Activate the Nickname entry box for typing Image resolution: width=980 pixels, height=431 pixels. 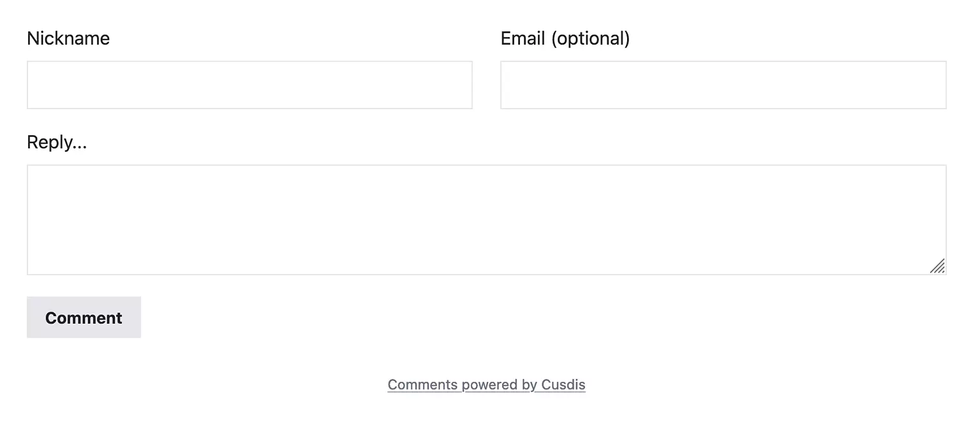tap(249, 84)
